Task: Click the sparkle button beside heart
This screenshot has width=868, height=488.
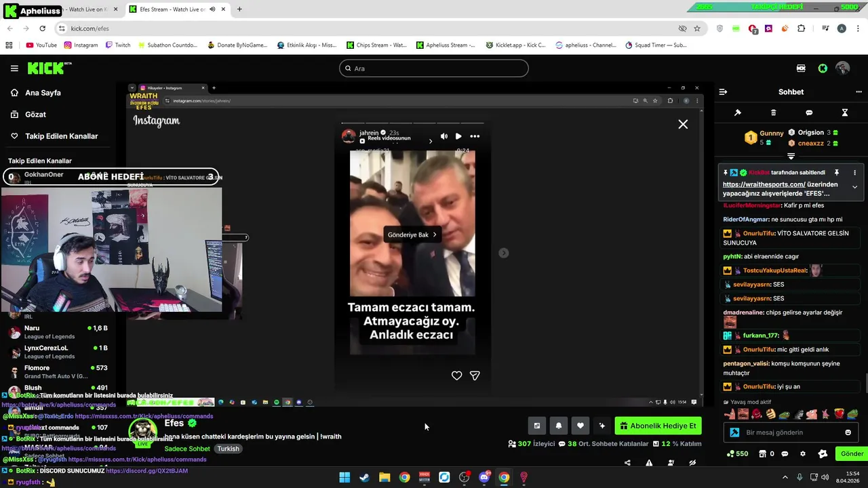Action: click(x=601, y=426)
